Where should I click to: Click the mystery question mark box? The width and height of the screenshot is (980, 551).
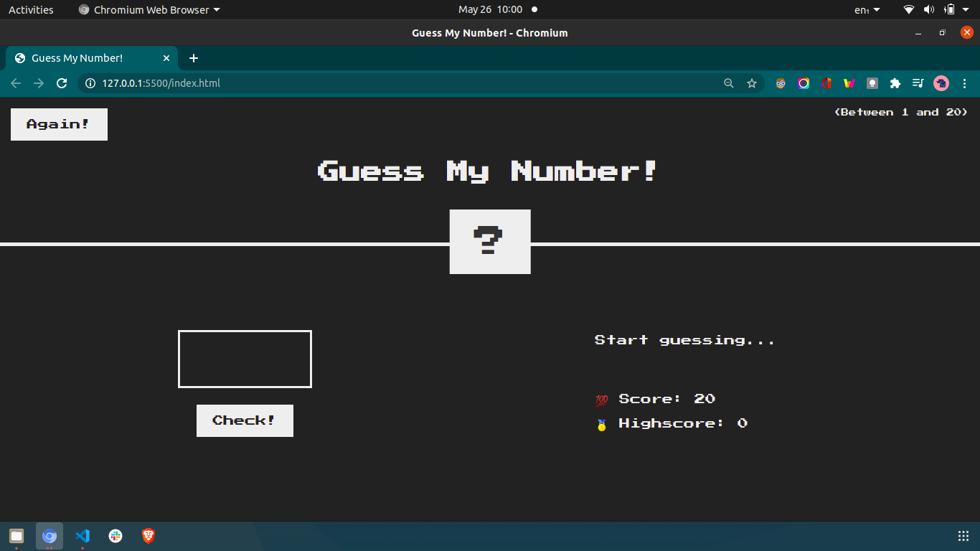click(490, 242)
